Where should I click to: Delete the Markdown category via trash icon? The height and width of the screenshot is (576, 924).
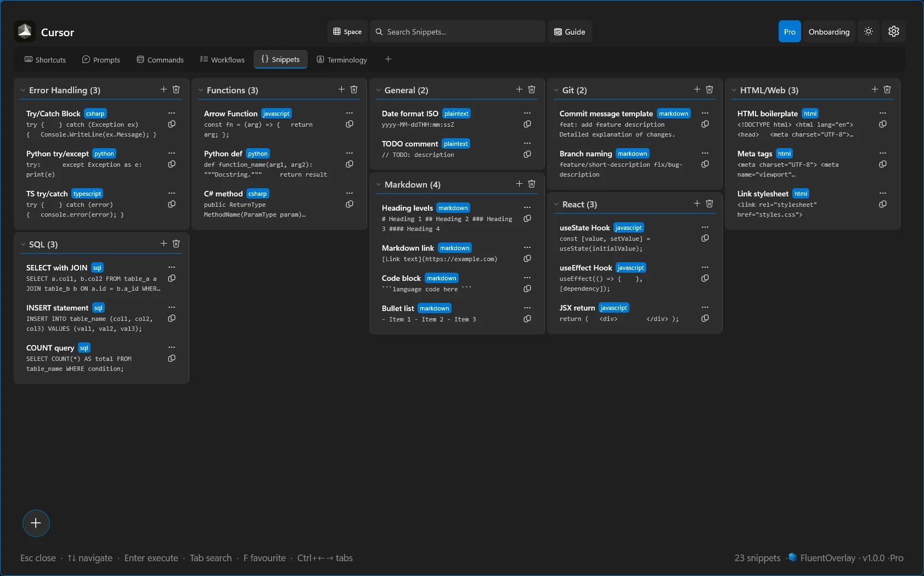tap(532, 184)
